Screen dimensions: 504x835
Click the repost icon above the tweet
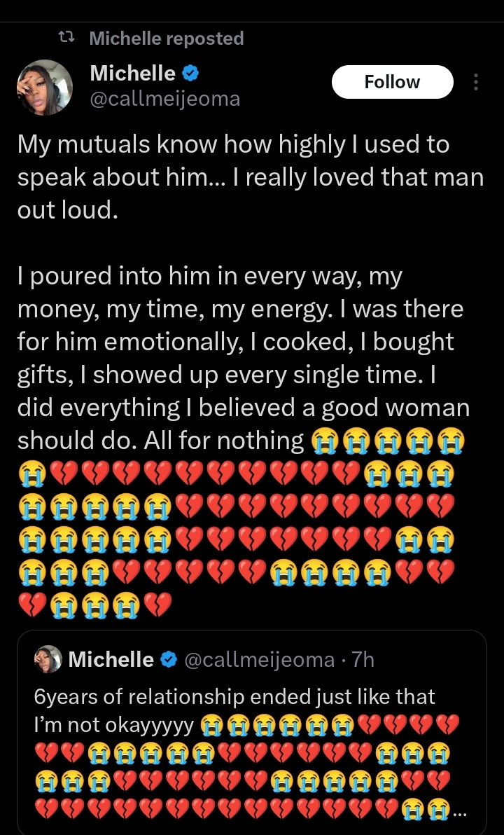[68, 38]
